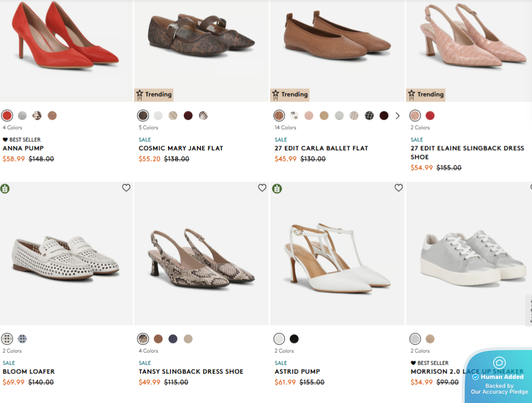Select white swatch for Cosmic Mary Jane Flat
The height and width of the screenshot is (403, 532).
[x=158, y=115]
